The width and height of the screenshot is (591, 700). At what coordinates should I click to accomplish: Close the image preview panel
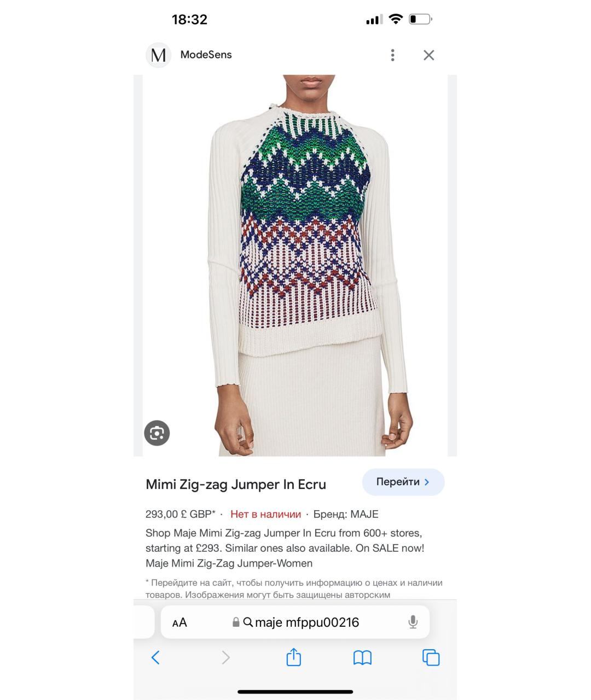(429, 55)
